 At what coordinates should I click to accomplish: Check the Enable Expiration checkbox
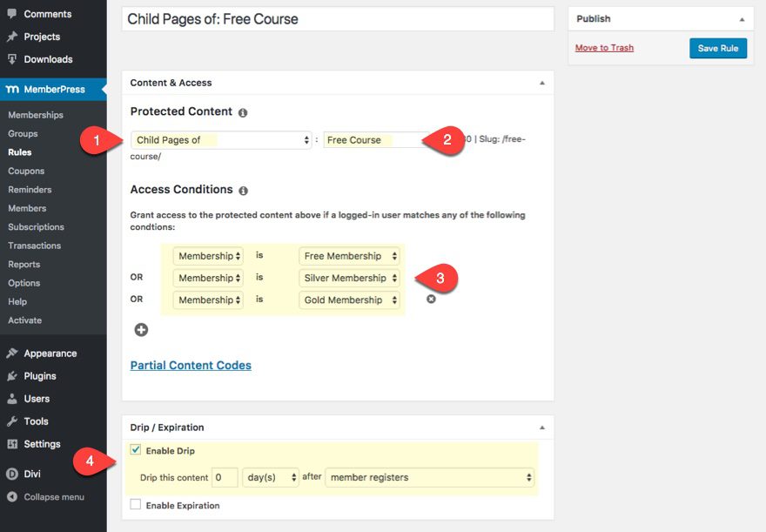coord(135,504)
